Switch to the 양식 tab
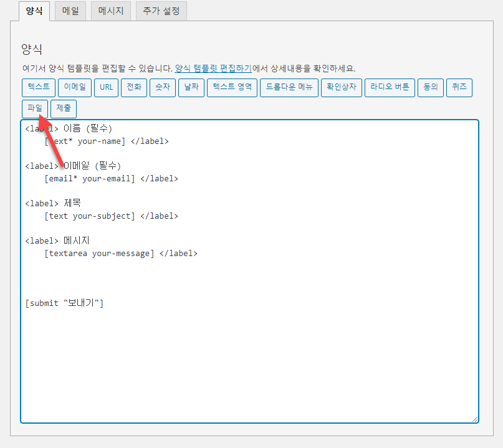 34,11
